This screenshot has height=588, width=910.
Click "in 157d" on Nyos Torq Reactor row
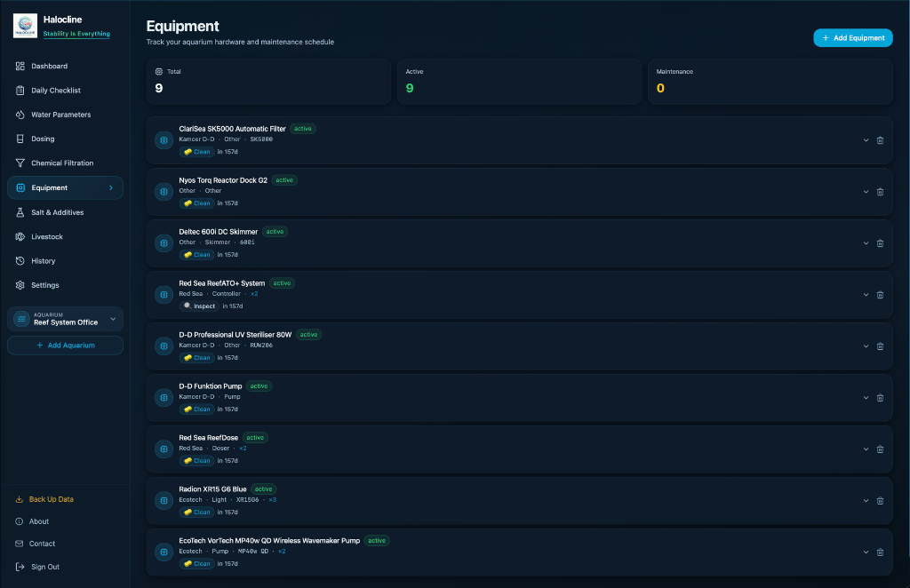(x=227, y=204)
